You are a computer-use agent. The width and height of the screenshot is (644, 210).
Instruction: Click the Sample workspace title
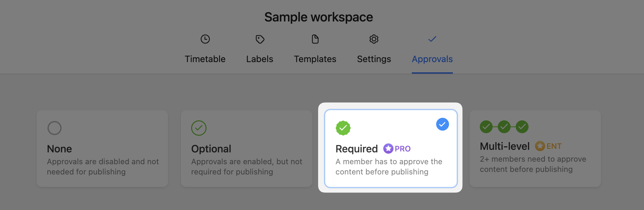[x=318, y=17]
